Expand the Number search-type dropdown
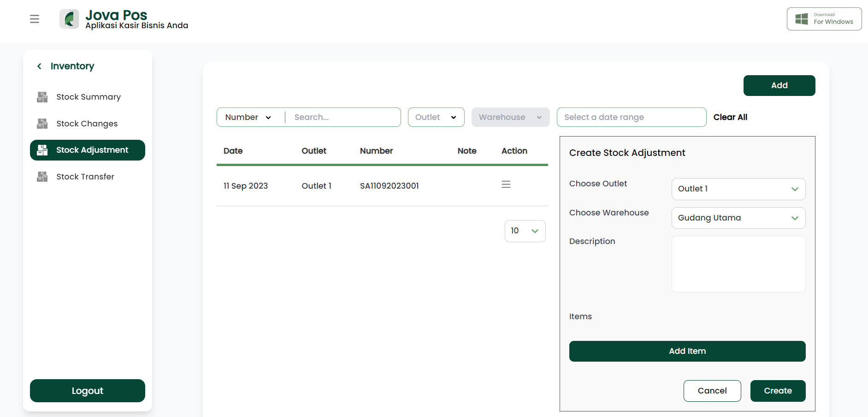The image size is (868, 417). tap(248, 117)
